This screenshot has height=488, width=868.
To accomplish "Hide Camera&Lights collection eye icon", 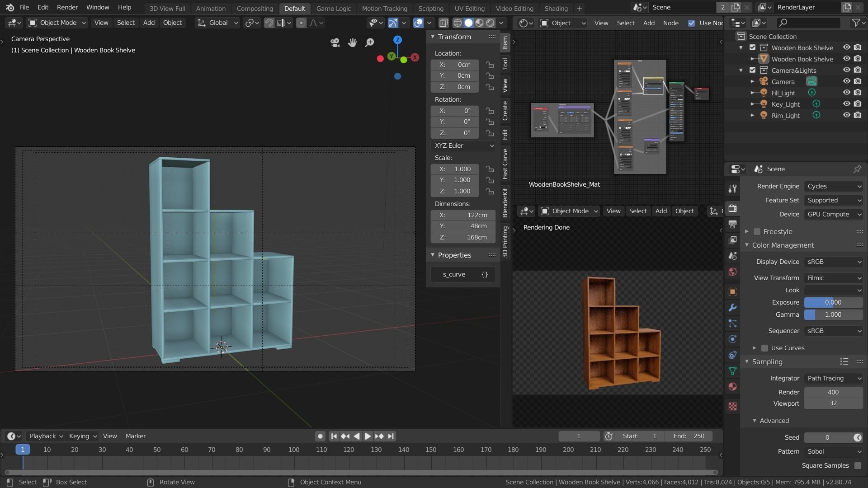I will coord(847,70).
